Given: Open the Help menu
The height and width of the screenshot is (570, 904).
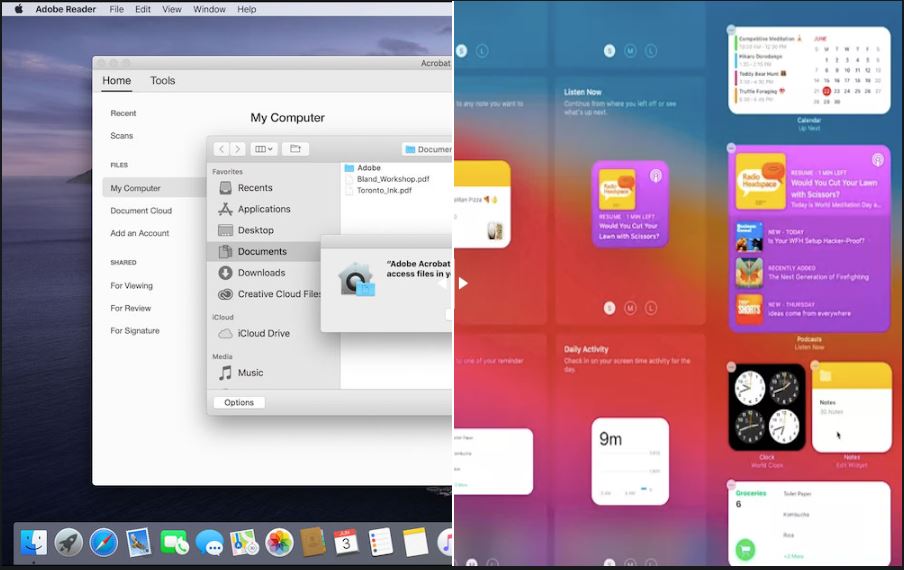Looking at the screenshot, I should (247, 9).
